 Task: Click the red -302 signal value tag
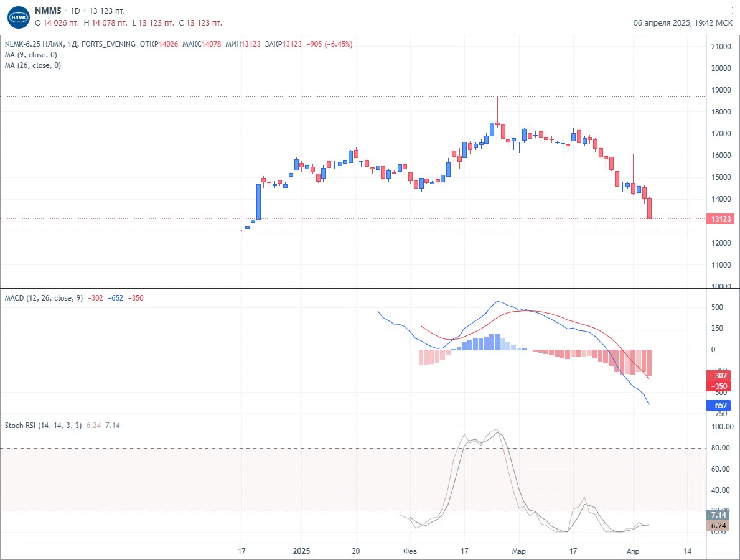719,376
